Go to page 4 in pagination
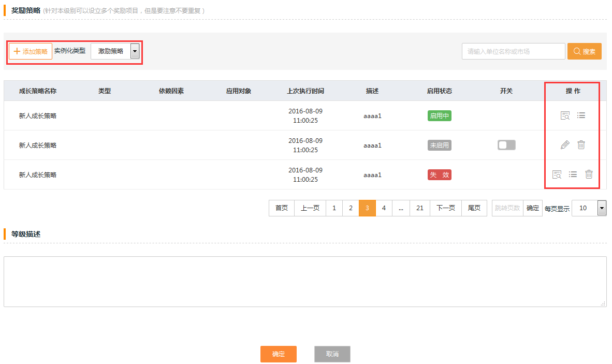Screen dimensions: 612x364 (384, 208)
